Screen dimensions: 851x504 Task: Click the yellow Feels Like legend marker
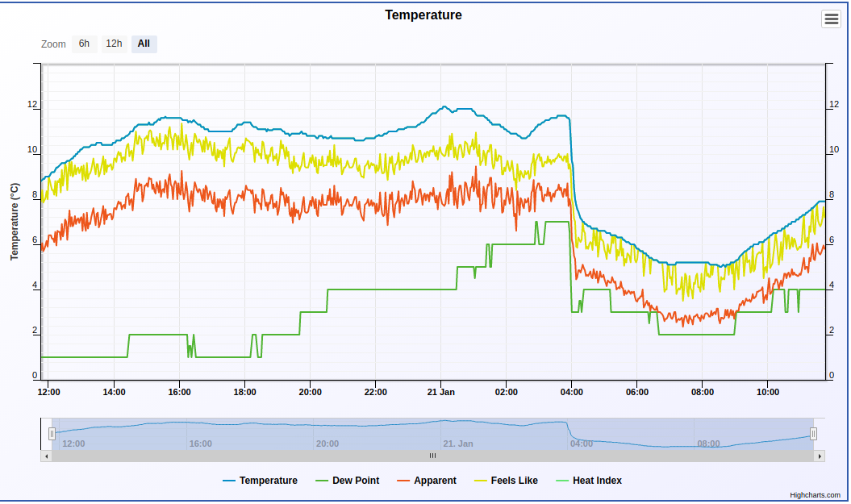coord(479,481)
